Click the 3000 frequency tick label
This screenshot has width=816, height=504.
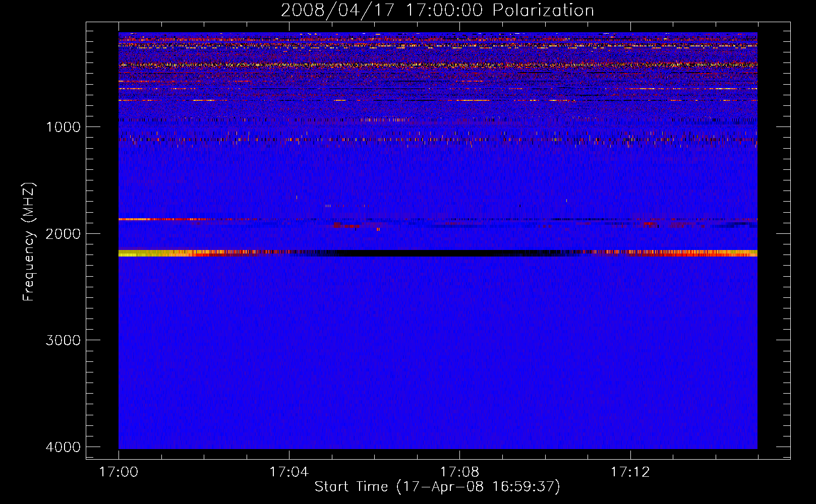(63, 340)
